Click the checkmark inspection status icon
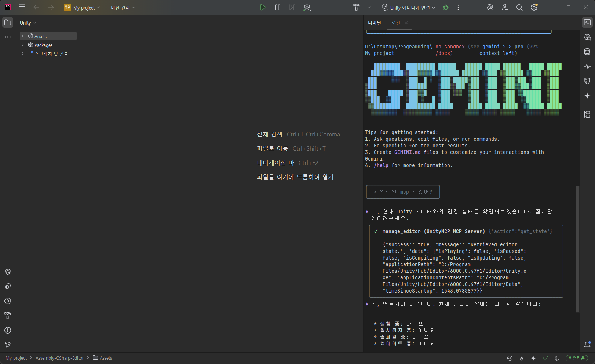Viewport: 595px width, 364px height. (510, 358)
